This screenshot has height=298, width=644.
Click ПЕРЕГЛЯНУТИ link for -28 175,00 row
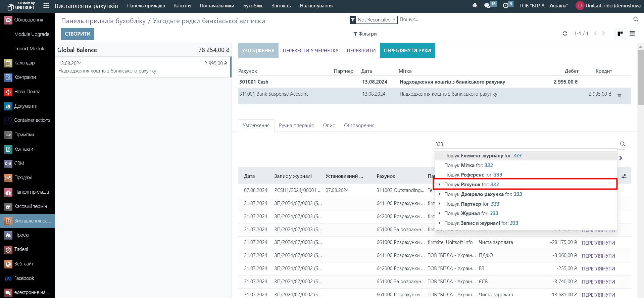click(598, 243)
